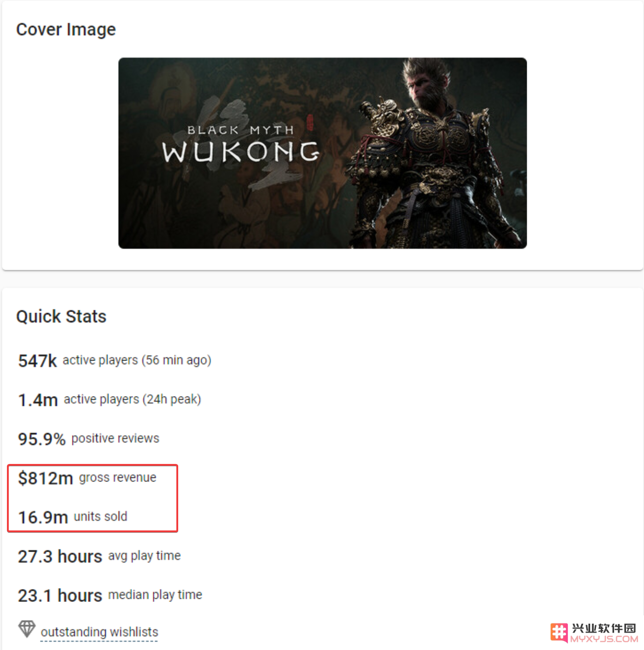Screen dimensions: 644x650
Task: Click the WUKONG title text in cover
Action: click(241, 152)
